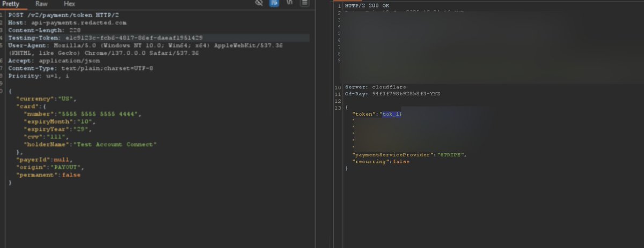This screenshot has width=644, height=248.
Task: Click the Accept: application/json header
Action: [x=54, y=61]
